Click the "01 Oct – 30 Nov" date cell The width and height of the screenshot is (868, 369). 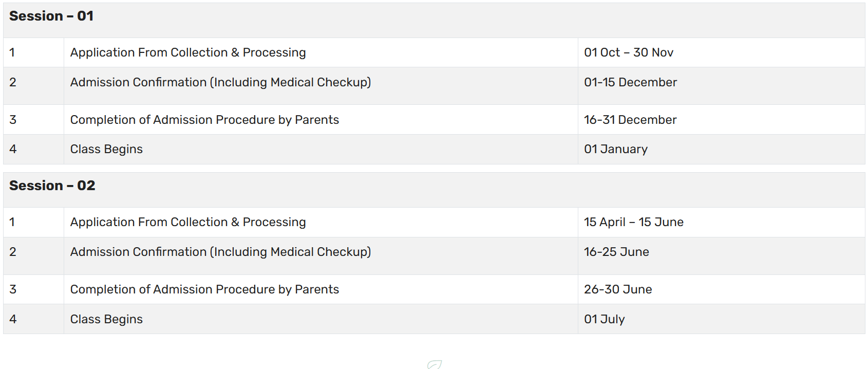[x=629, y=53]
